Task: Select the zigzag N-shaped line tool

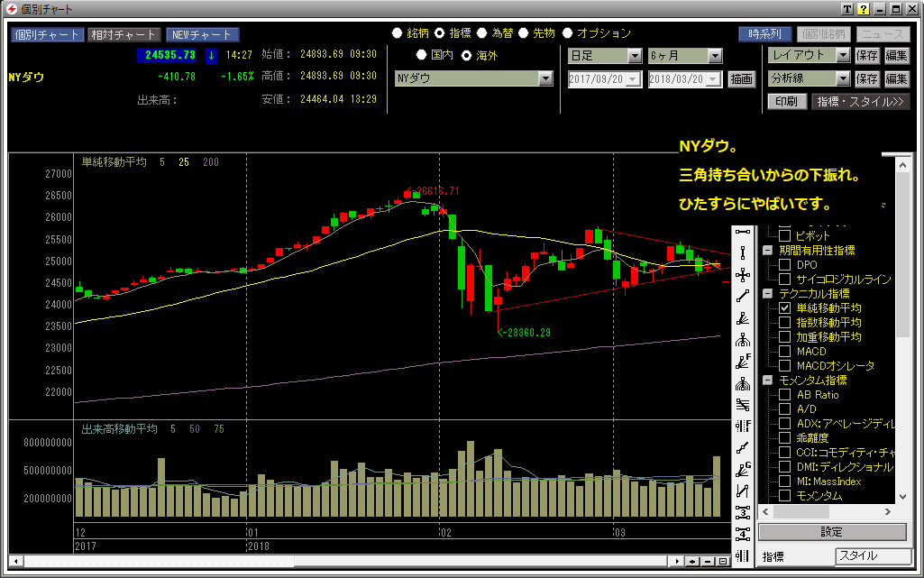Action: pos(743,491)
